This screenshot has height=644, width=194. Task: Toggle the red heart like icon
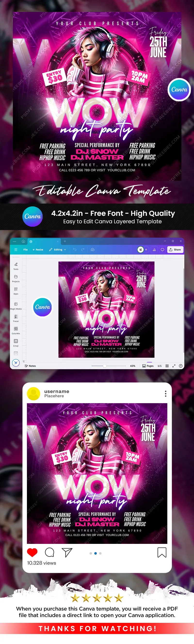[32, 552]
